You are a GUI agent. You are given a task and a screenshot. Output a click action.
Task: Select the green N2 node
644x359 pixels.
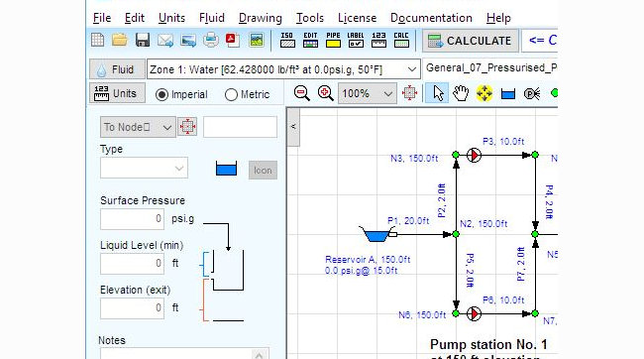point(456,234)
